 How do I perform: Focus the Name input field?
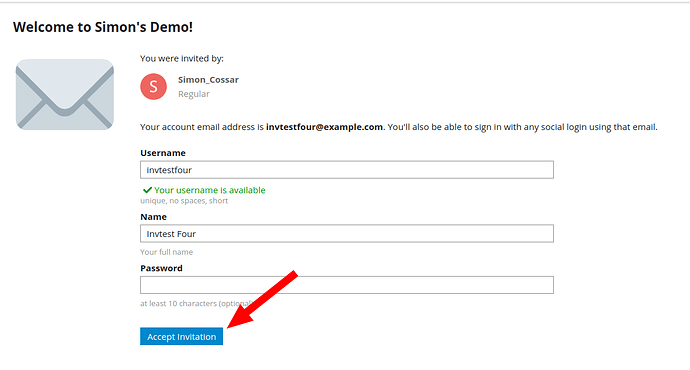[347, 234]
